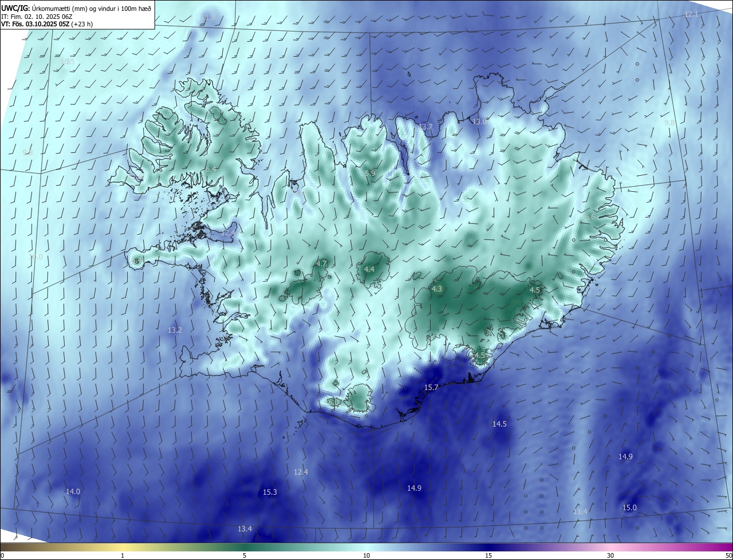Image resolution: width=733 pixels, height=560 pixels.
Task: Select the 10.5 value label
Action: click(68, 61)
